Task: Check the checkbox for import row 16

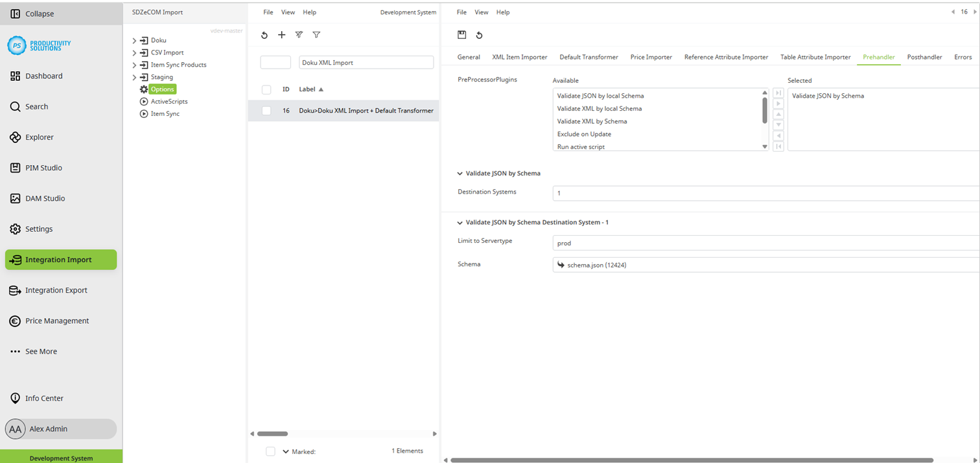Action: 266,111
